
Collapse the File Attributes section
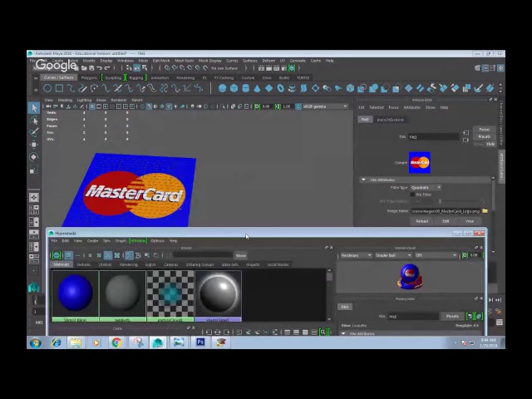tap(364, 180)
